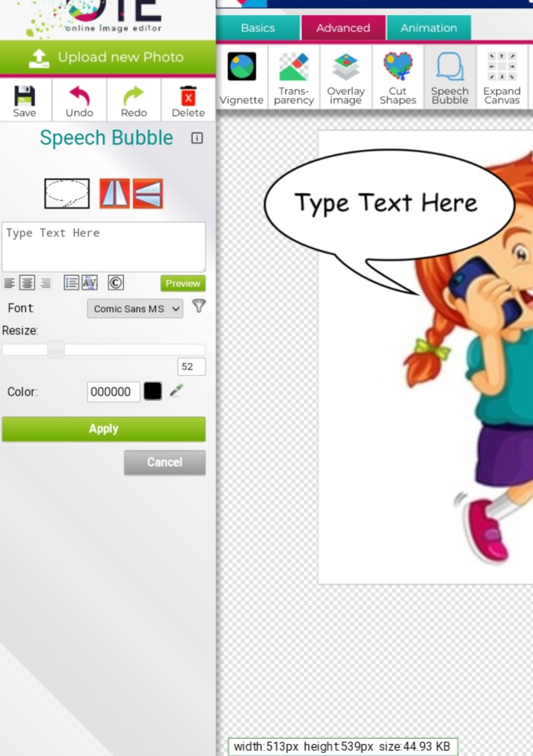Image resolution: width=533 pixels, height=756 pixels.
Task: Toggle center text alignment
Action: tap(27, 283)
